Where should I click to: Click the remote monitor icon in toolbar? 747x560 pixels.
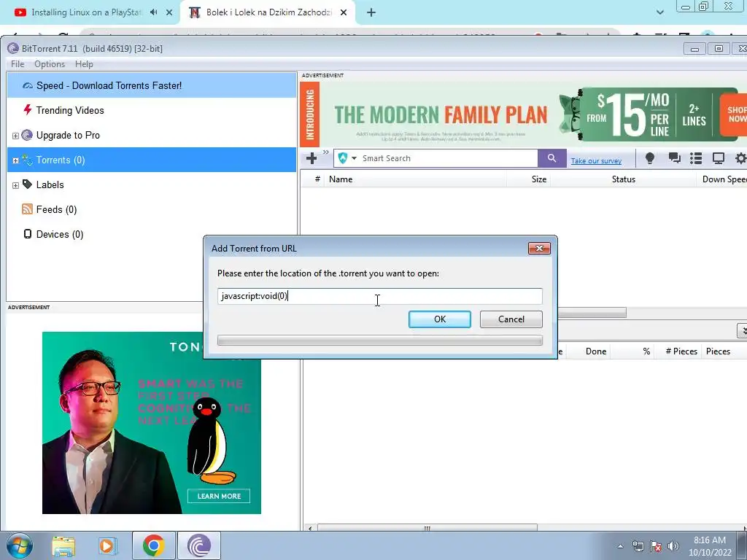[x=718, y=158]
